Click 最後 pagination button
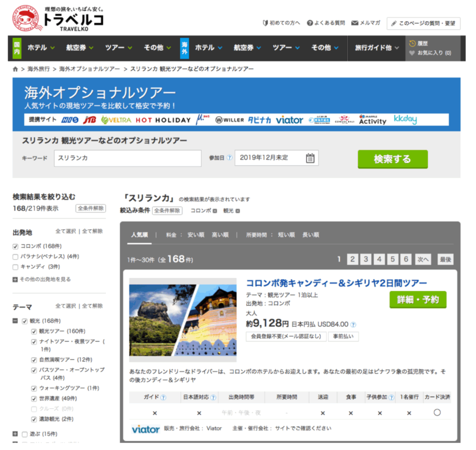Image resolution: width=476 pixels, height=450 pixels. pos(445,260)
